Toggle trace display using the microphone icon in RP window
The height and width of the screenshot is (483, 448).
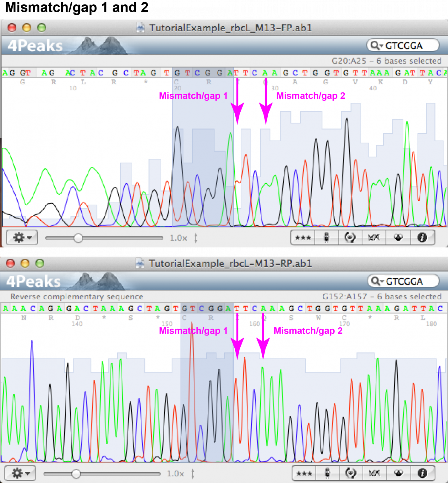click(327, 473)
